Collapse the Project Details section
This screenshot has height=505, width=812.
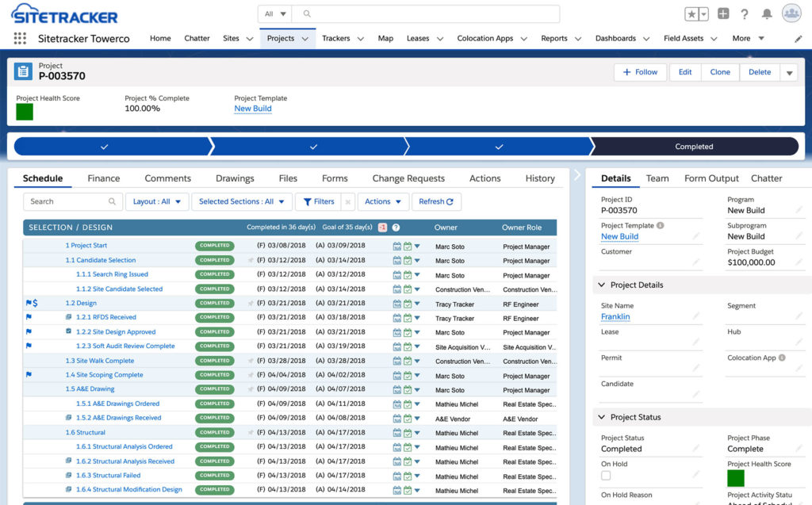click(602, 285)
